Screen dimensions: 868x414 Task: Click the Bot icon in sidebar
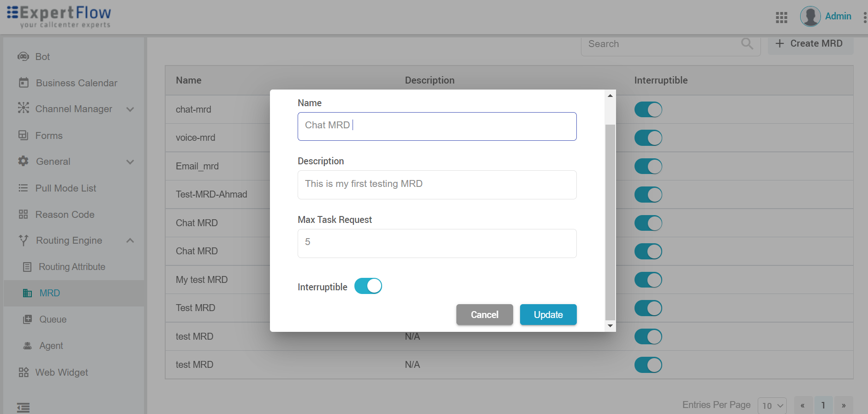point(23,56)
